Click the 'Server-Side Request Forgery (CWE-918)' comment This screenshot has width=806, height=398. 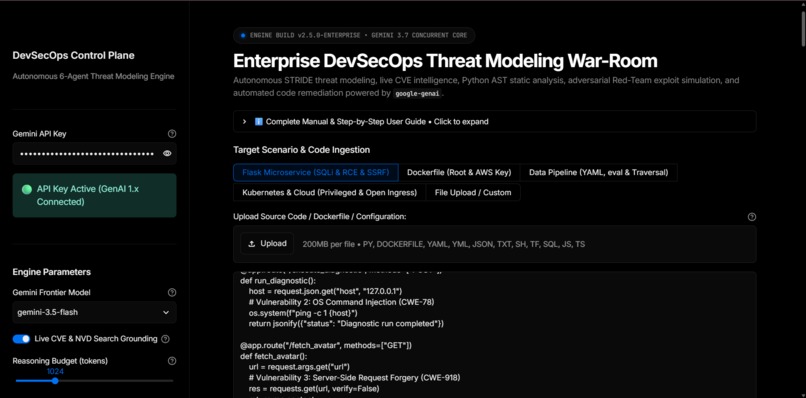[x=355, y=377]
